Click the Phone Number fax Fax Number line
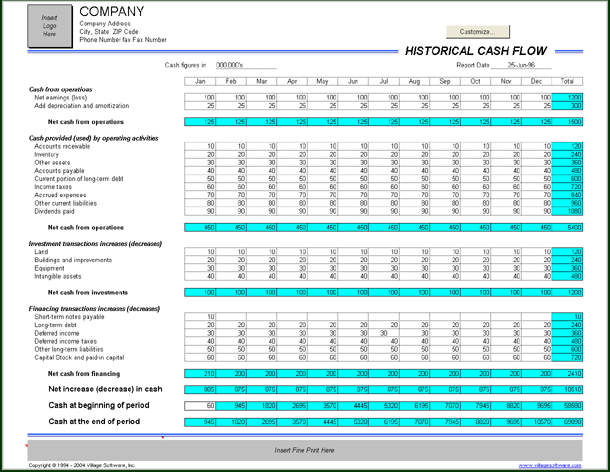610x472 pixels. coord(123,40)
